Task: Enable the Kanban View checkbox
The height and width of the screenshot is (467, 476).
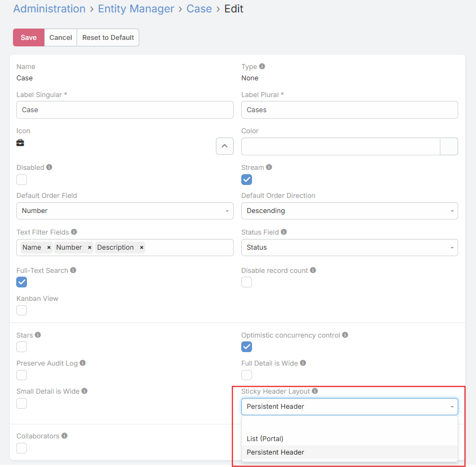Action: coord(22,310)
